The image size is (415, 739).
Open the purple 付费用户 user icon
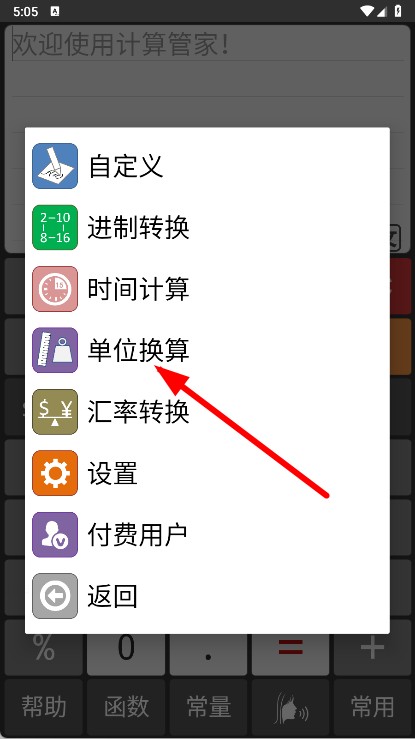pos(55,534)
